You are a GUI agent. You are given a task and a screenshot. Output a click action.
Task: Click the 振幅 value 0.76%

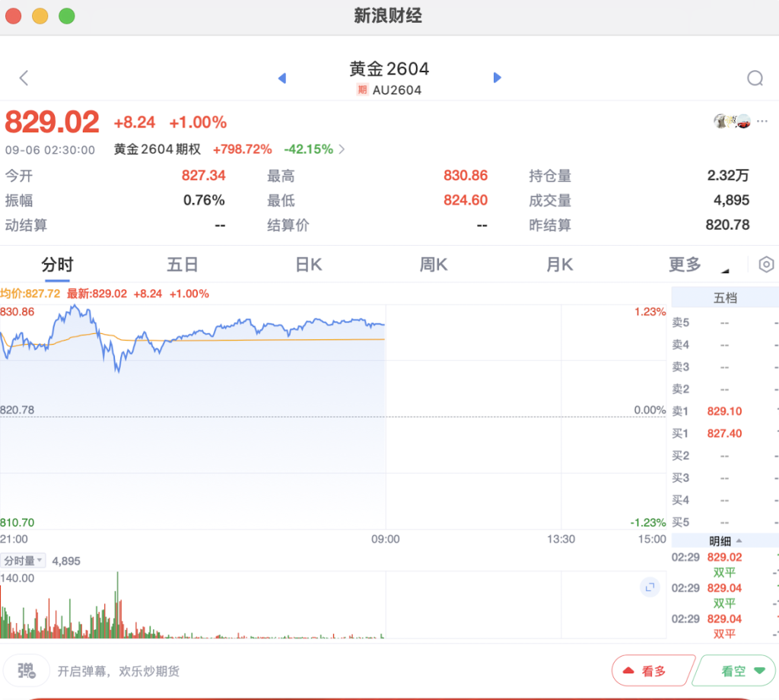(x=204, y=200)
